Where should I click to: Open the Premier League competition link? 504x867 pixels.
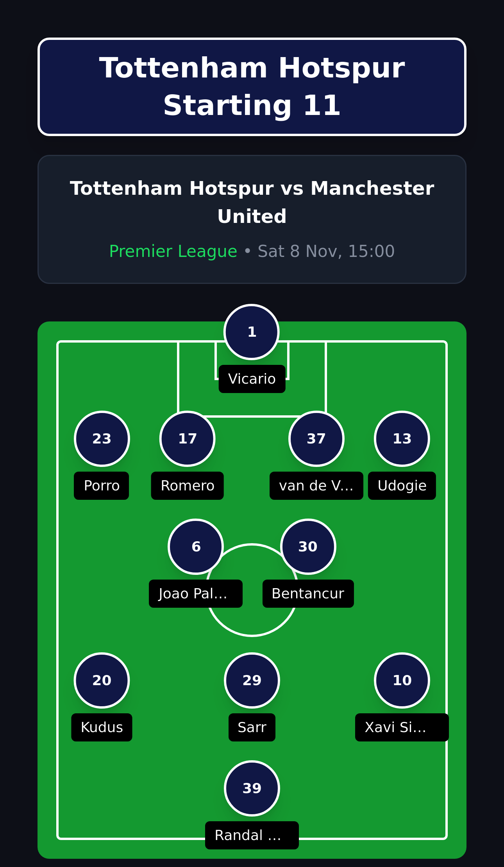pos(173,251)
